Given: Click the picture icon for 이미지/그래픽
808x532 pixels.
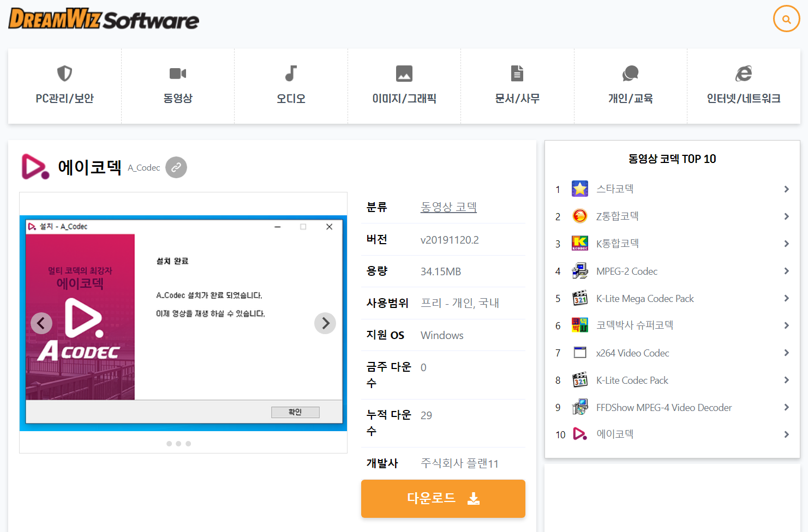Looking at the screenshot, I should pos(404,73).
